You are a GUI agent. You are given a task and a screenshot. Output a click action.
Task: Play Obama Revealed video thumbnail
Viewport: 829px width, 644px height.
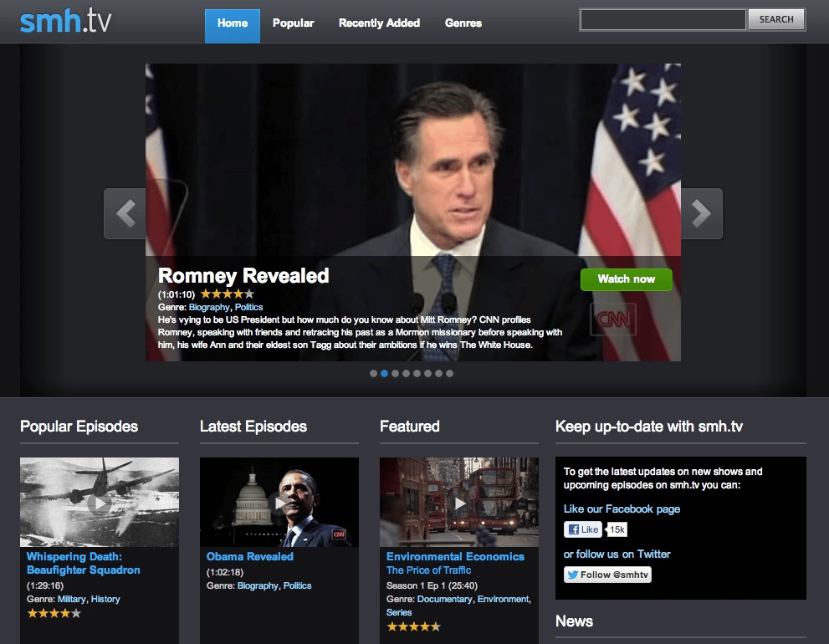pyautogui.click(x=279, y=502)
